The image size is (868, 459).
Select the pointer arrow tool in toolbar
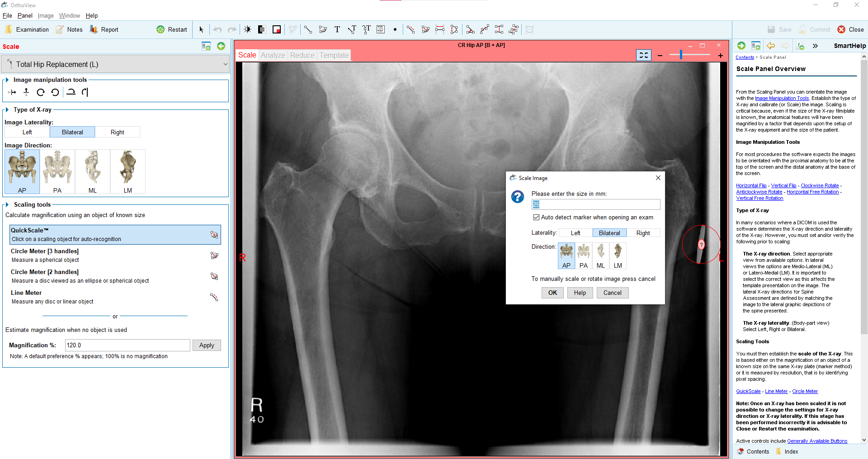[x=201, y=30]
